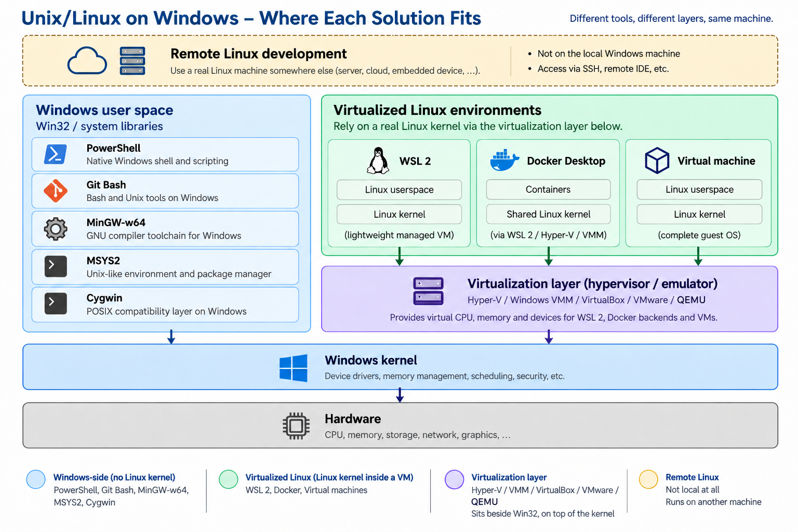This screenshot has height=532, width=798.
Task: Click the MinGW-w64 title text
Action: 116,222
